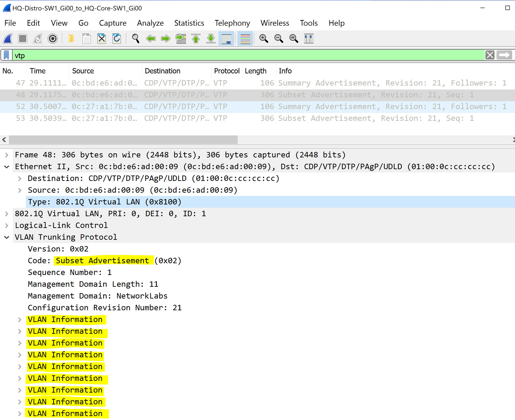Sort by the Protocol column header
Viewport: 515px width, 420px height.
click(x=227, y=71)
